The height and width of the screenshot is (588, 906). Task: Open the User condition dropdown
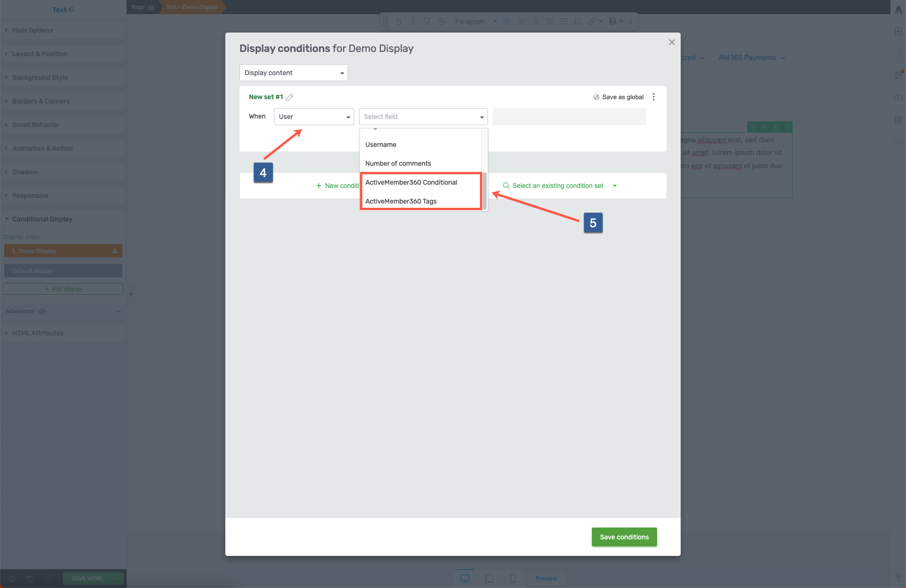click(313, 117)
